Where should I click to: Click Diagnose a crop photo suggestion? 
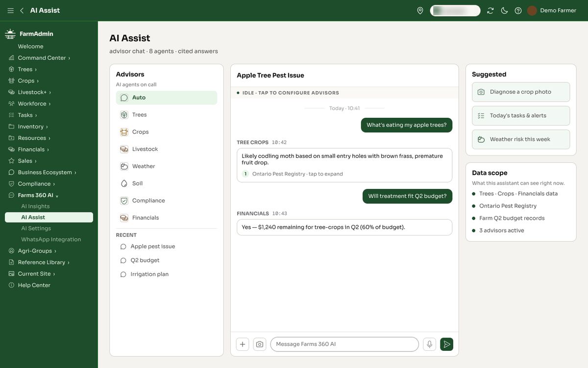pos(521,92)
